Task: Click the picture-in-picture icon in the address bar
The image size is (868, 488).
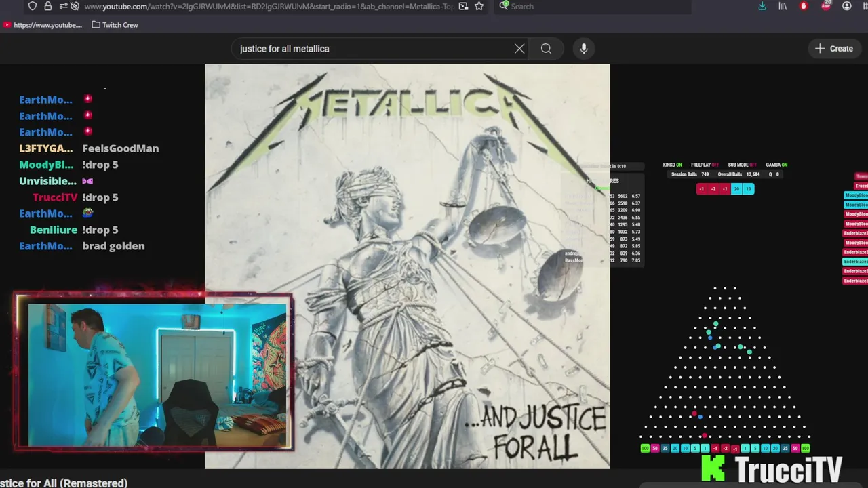Action: [463, 6]
